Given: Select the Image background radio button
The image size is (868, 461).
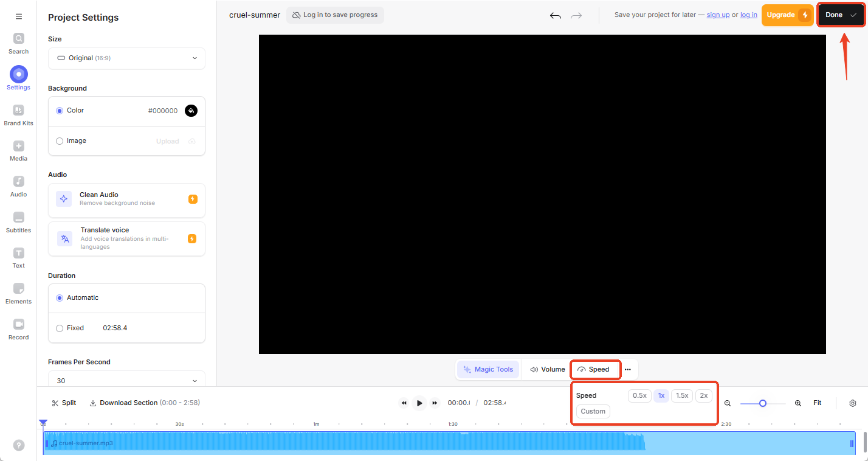Looking at the screenshot, I should (60, 141).
